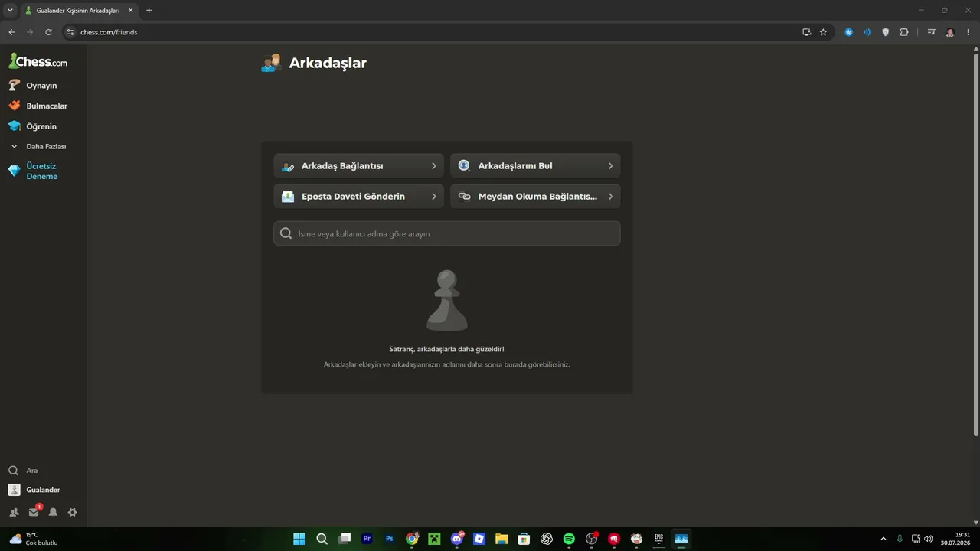Image resolution: width=980 pixels, height=551 pixels.
Task: Select the Gualander friends browser tab
Action: pos(76,11)
